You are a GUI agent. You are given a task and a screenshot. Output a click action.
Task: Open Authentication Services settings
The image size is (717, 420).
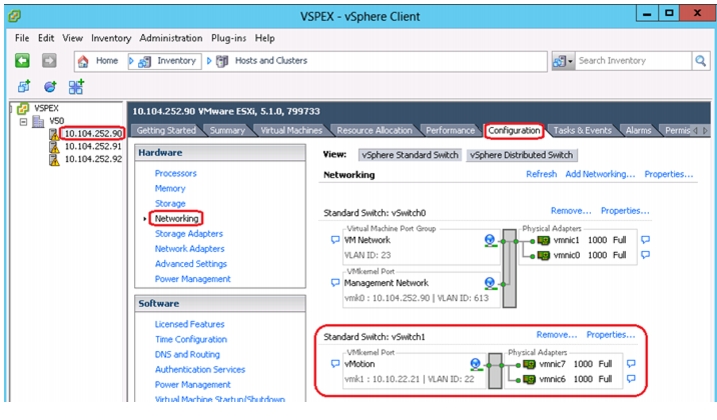click(200, 370)
